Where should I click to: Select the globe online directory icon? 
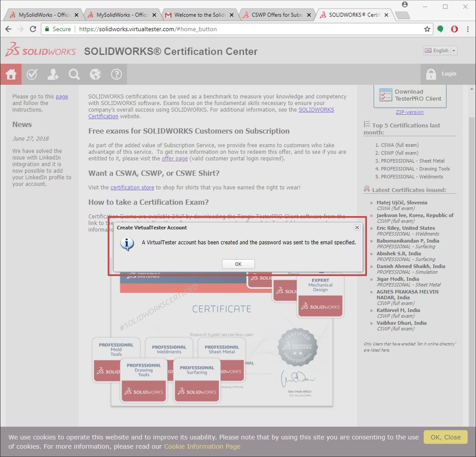coord(95,74)
